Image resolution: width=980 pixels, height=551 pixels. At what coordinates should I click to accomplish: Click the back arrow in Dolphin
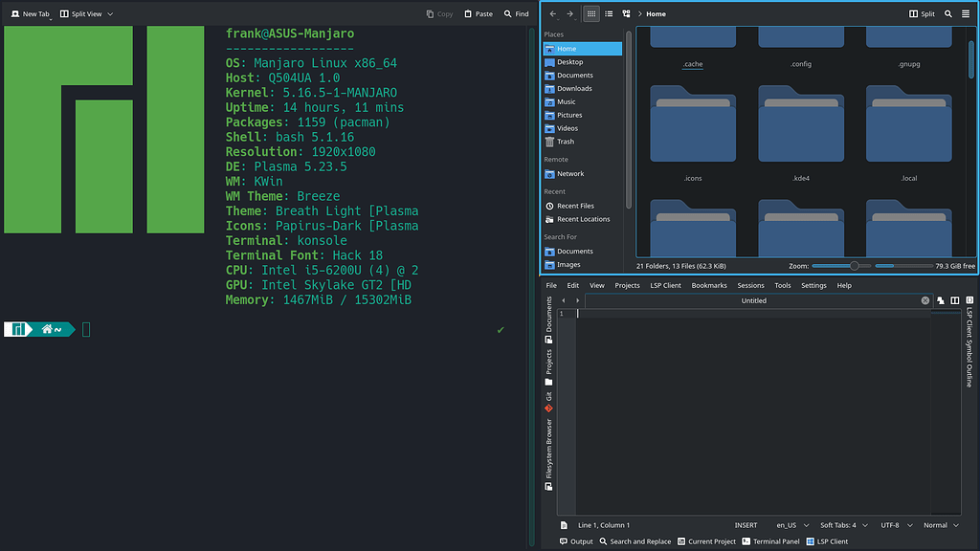click(x=553, y=13)
